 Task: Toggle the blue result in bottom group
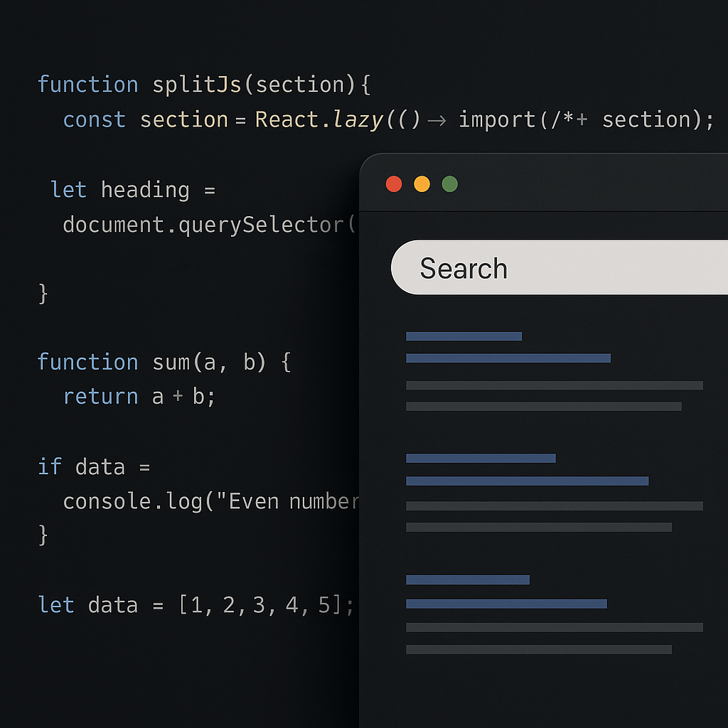[468, 579]
